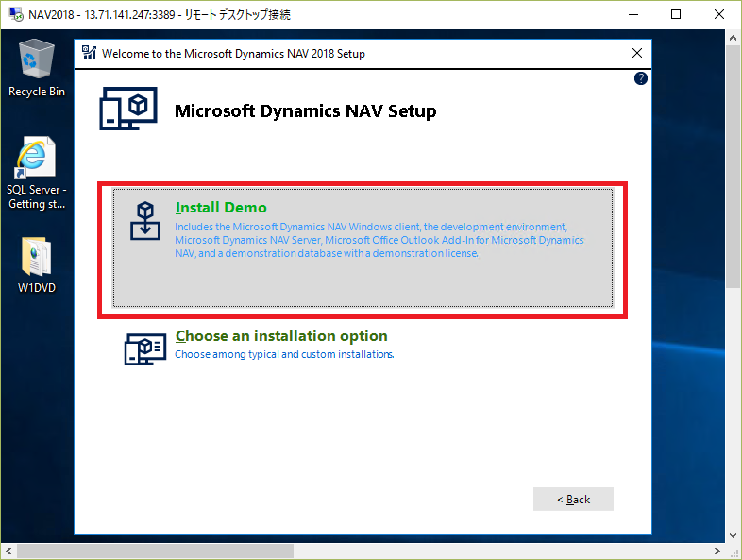
Task: Click the Back button
Action: pos(573,499)
